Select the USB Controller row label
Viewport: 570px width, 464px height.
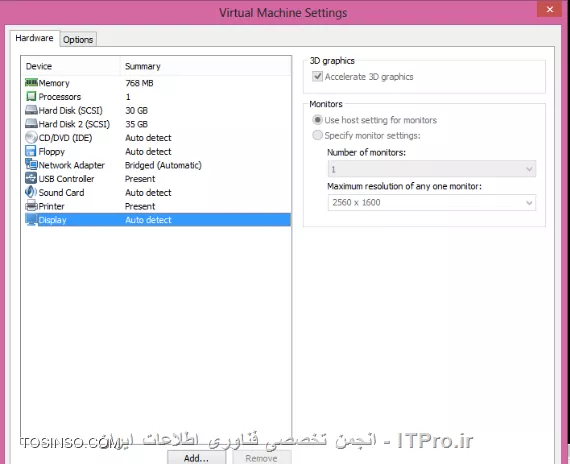67,179
